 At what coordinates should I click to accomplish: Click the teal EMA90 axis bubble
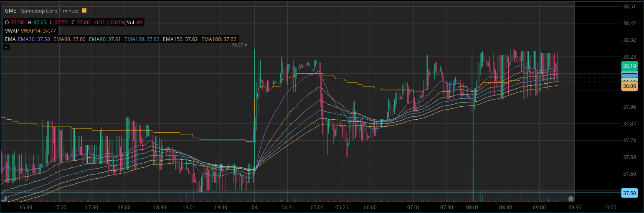629,72
